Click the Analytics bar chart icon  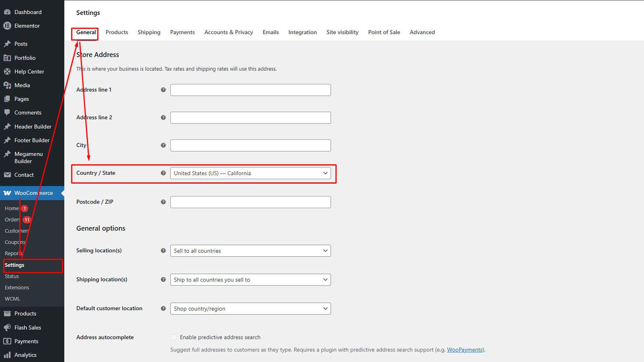tap(7, 355)
